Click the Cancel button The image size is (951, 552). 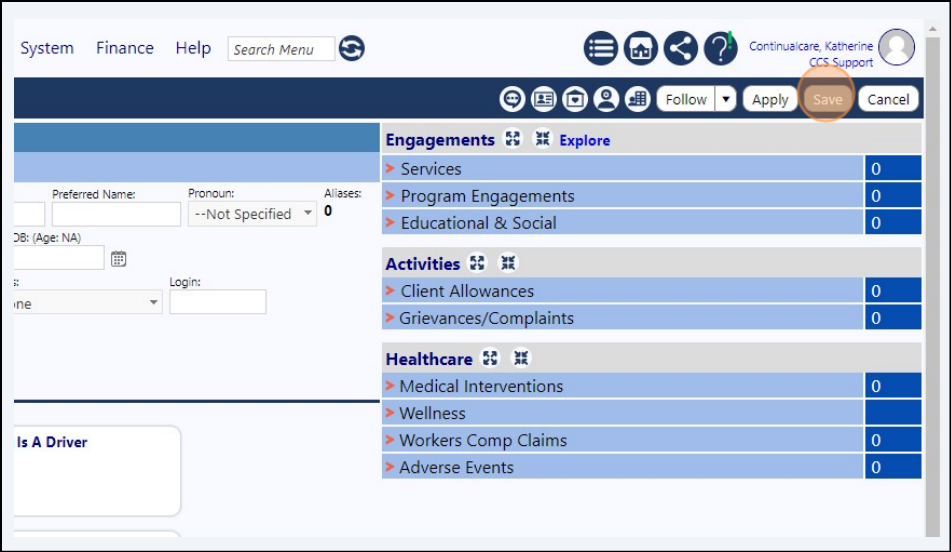(x=888, y=99)
